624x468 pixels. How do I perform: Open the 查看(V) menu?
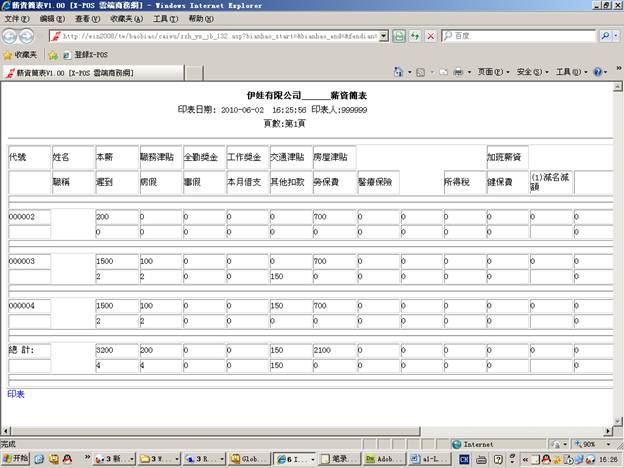pyautogui.click(x=87, y=19)
